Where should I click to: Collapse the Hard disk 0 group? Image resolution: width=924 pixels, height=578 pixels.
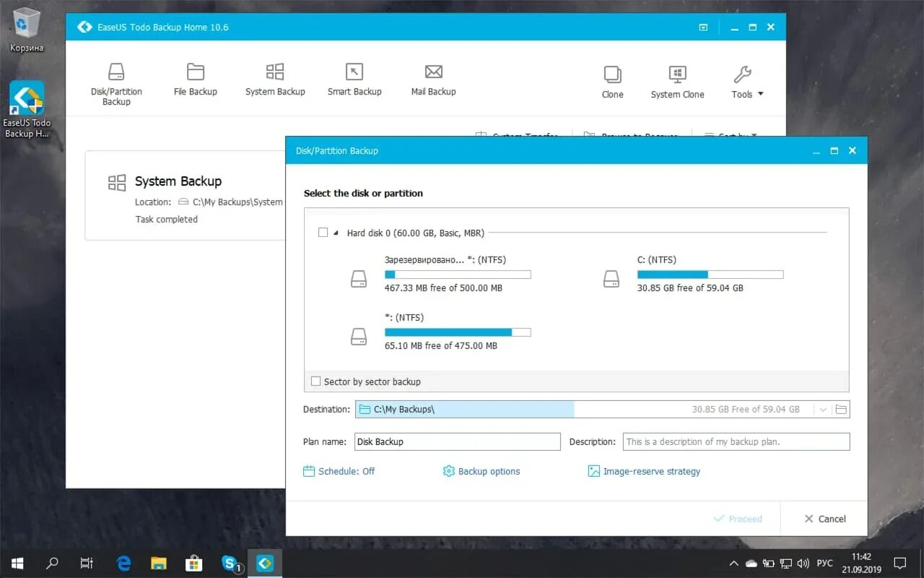[x=335, y=232]
